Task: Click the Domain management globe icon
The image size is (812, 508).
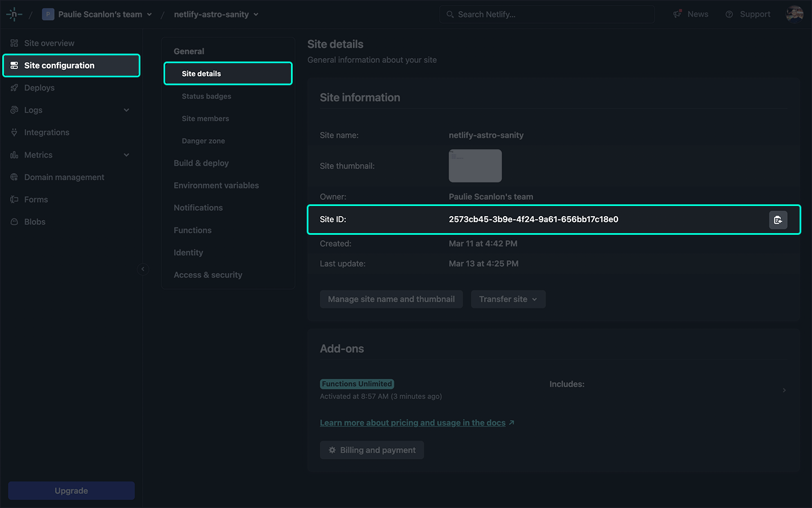Action: 14,177
